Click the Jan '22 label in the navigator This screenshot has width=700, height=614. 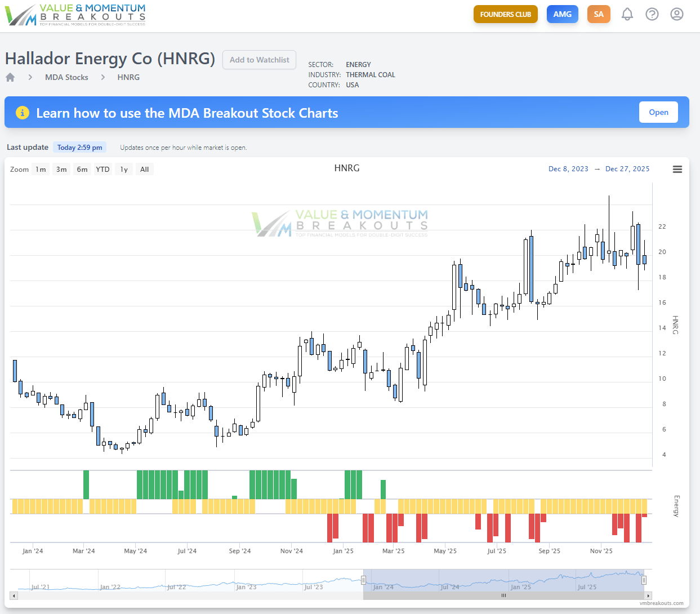(x=110, y=587)
